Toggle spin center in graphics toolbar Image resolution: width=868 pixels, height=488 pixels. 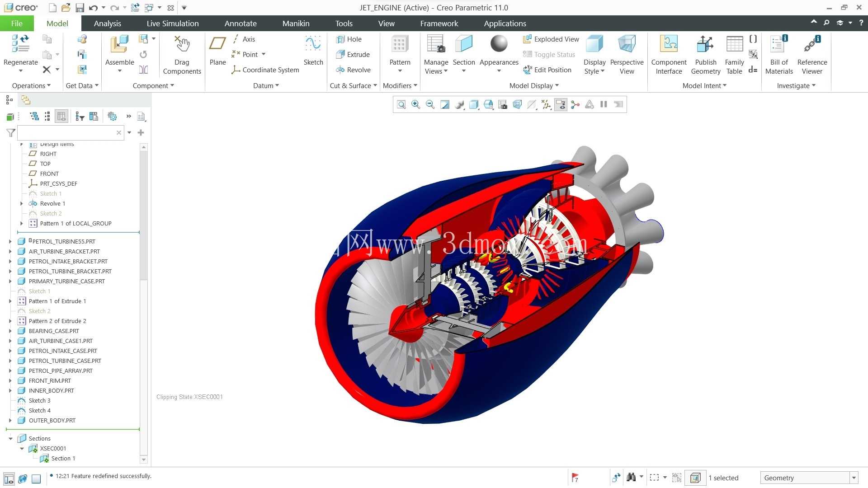pyautogui.click(x=575, y=105)
